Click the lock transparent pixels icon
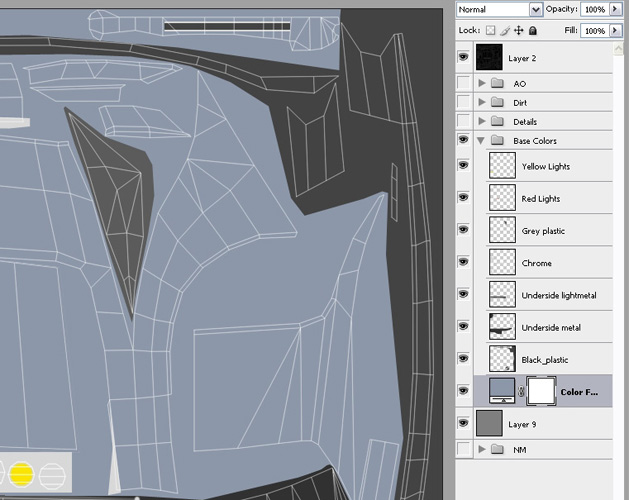The image size is (629, 500). tap(491, 31)
